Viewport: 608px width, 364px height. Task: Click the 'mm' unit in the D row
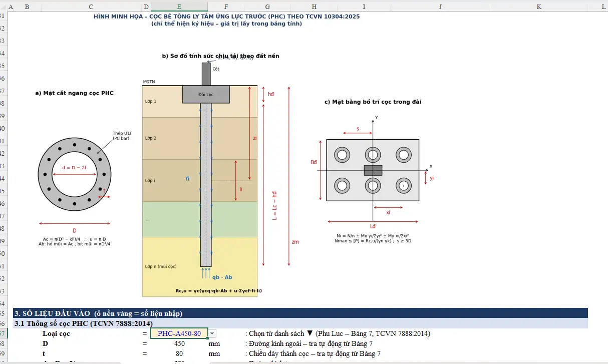pyautogui.click(x=214, y=343)
